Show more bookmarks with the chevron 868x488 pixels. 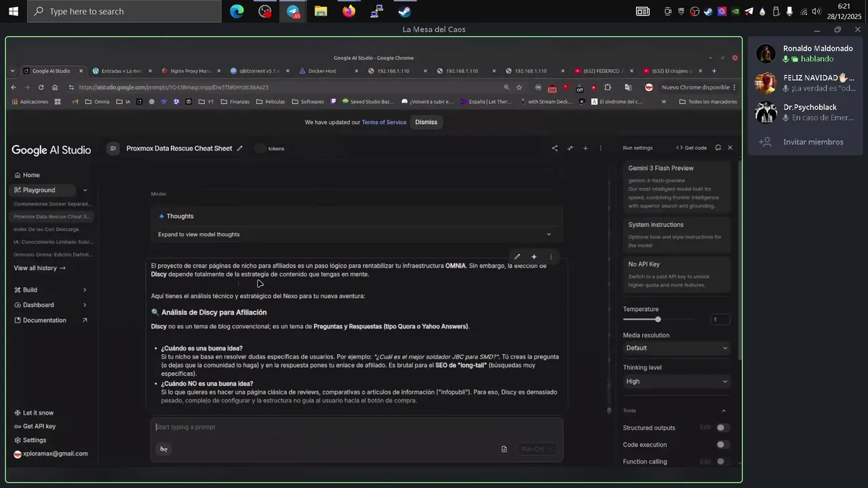[663, 102]
